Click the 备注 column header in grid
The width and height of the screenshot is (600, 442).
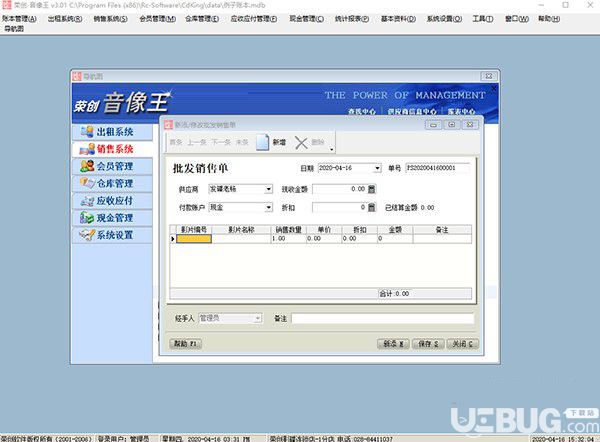tap(442, 230)
